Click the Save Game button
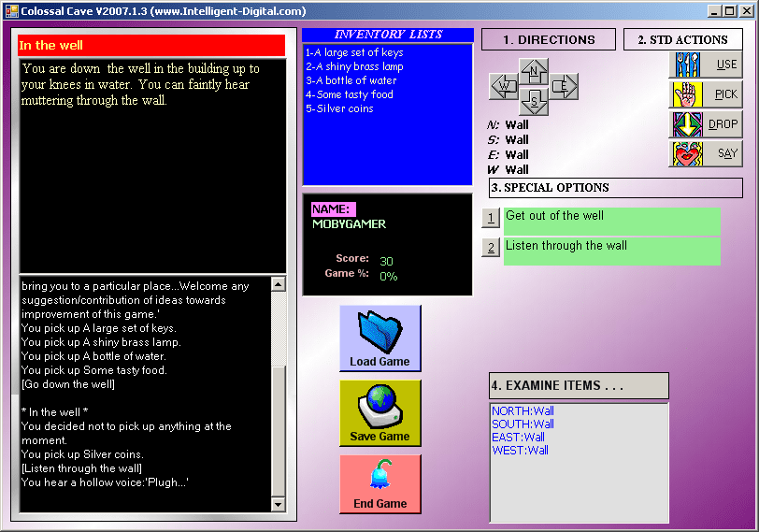Screen dimensions: 759x532 [379, 413]
